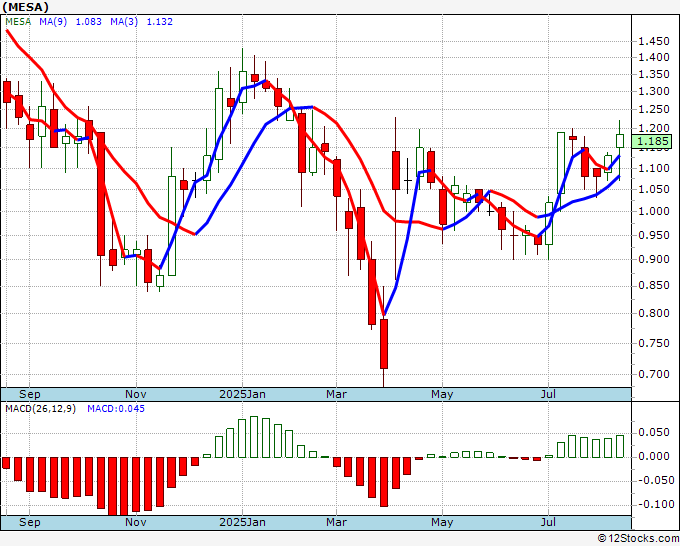The width and height of the screenshot is (680, 546).
Task: Click the 0.700 price axis label
Action: pyautogui.click(x=654, y=375)
